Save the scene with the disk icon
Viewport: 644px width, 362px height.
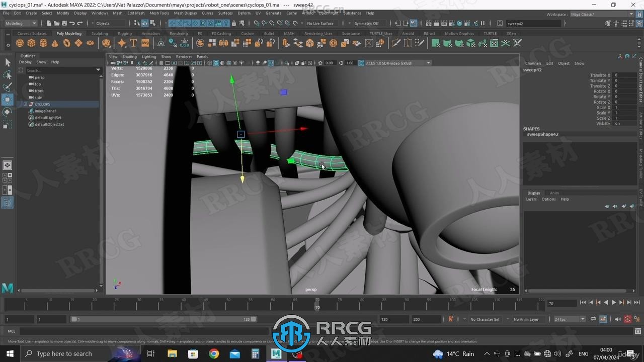64,23
